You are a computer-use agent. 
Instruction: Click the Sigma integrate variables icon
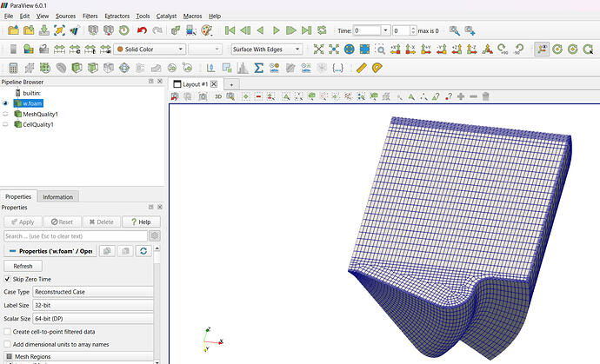click(x=258, y=68)
